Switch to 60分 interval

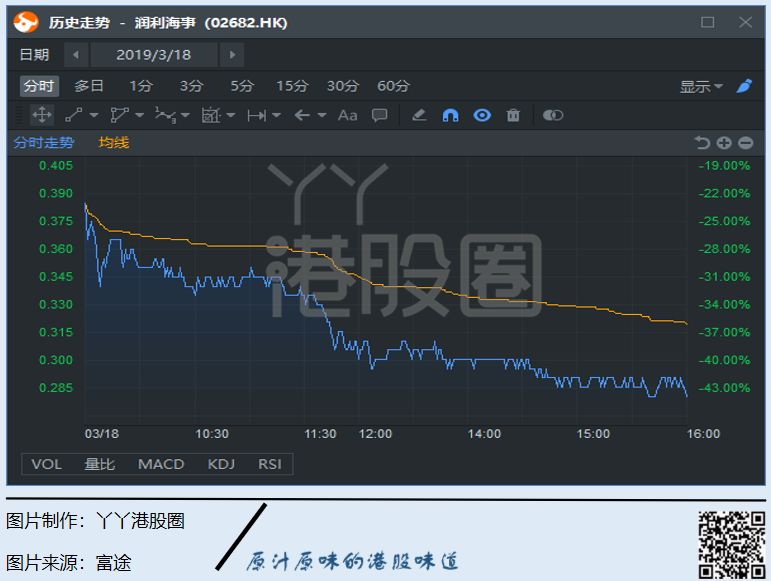[393, 86]
